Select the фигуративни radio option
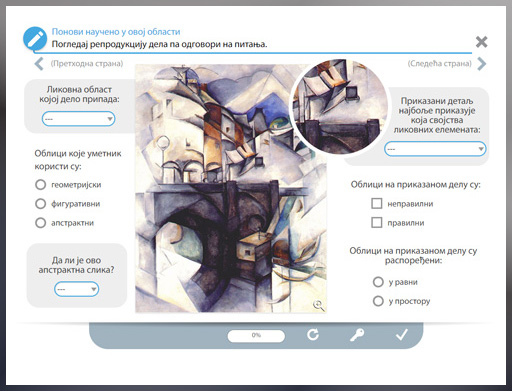This screenshot has width=512, height=391. click(40, 203)
